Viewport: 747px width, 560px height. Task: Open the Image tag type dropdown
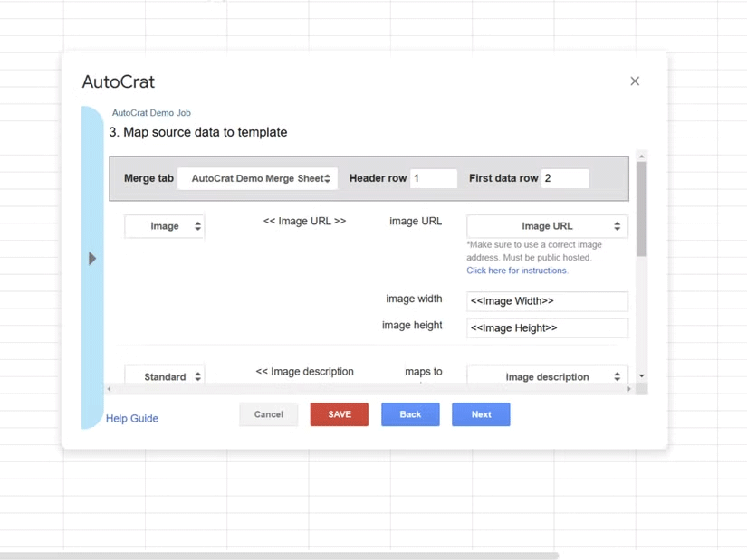click(165, 226)
